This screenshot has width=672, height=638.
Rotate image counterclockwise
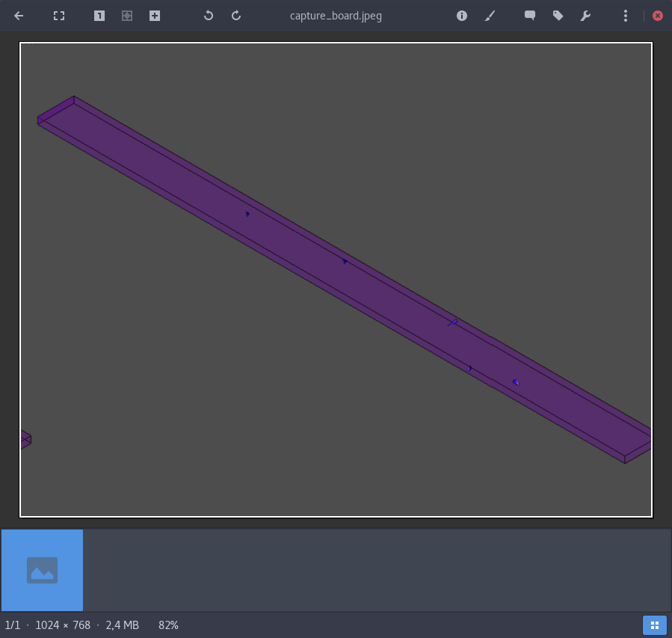click(209, 16)
